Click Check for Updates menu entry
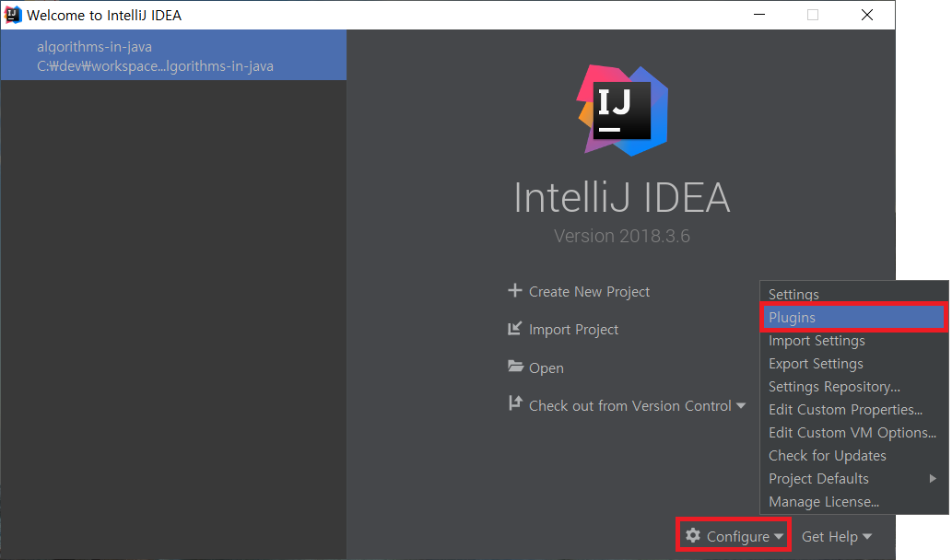This screenshot has height=560, width=952. pyautogui.click(x=853, y=456)
